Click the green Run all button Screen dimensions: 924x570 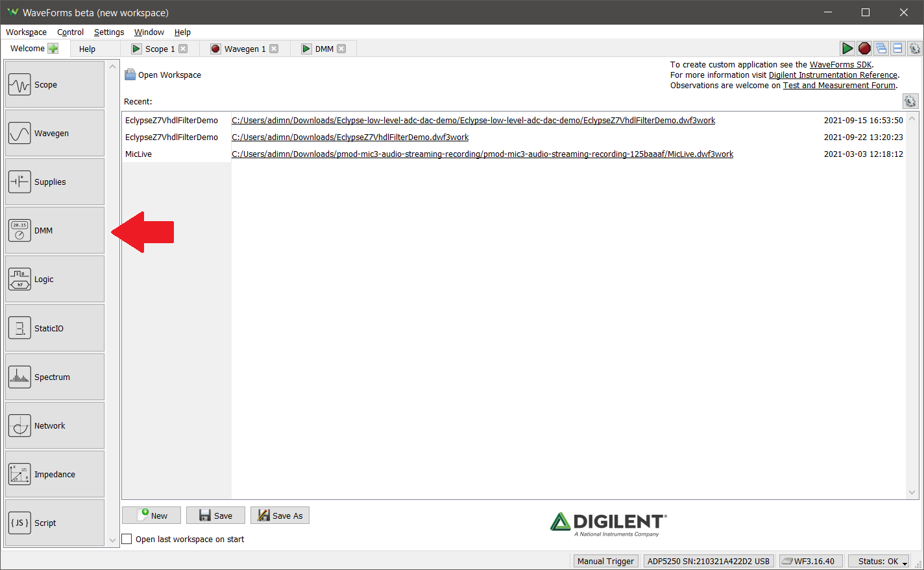point(847,48)
